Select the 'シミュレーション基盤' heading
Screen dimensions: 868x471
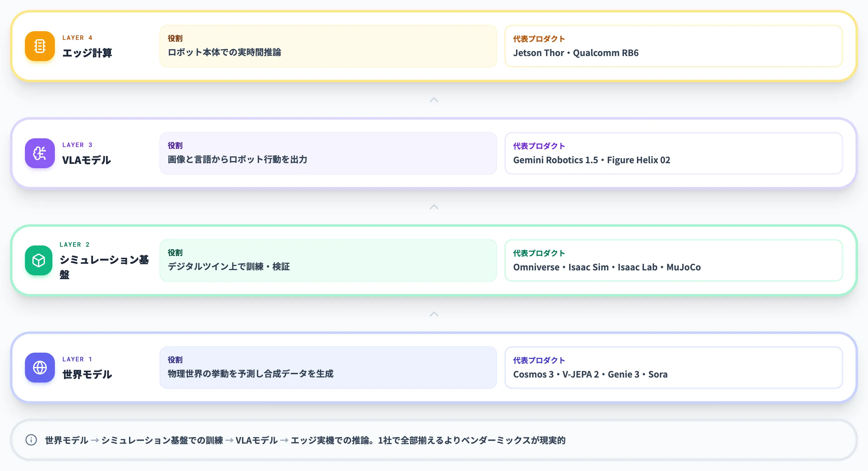pyautogui.click(x=104, y=267)
